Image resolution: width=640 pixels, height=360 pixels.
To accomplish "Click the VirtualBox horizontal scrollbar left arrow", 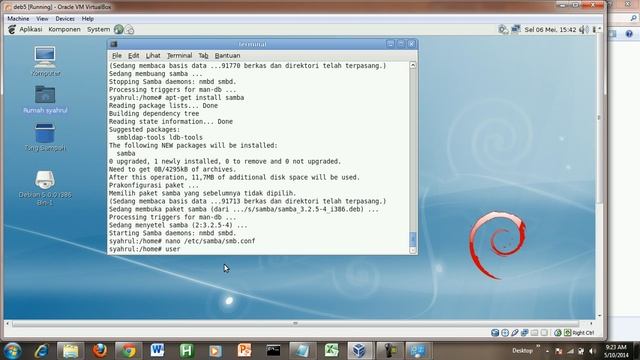I will [x=7, y=323].
